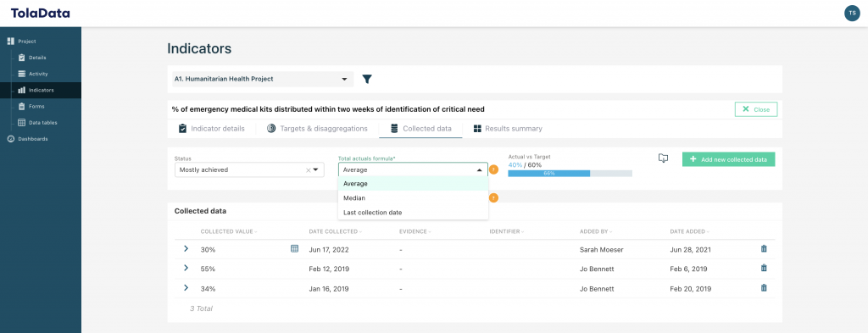Click the orange help icon beside formula
The height and width of the screenshot is (333, 868).
point(494,169)
